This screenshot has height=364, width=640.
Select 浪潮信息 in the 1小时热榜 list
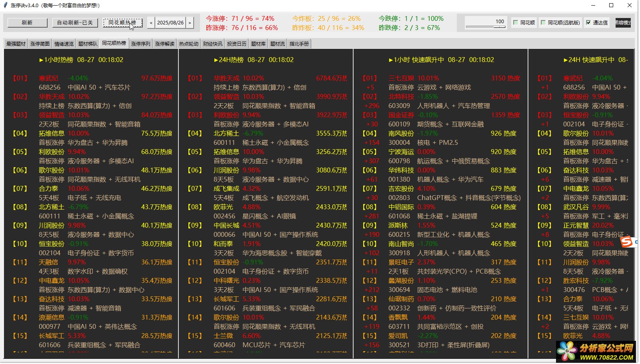pos(52,318)
